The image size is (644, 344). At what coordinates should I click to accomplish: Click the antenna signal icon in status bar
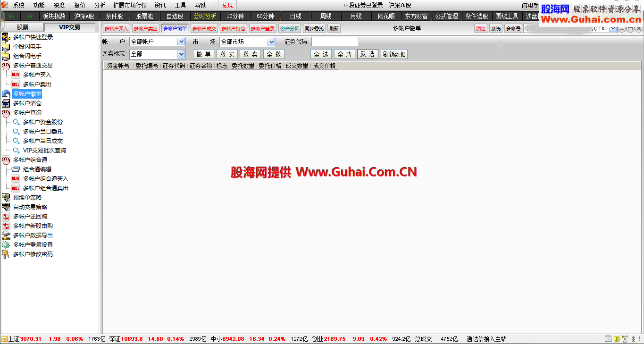(625, 339)
